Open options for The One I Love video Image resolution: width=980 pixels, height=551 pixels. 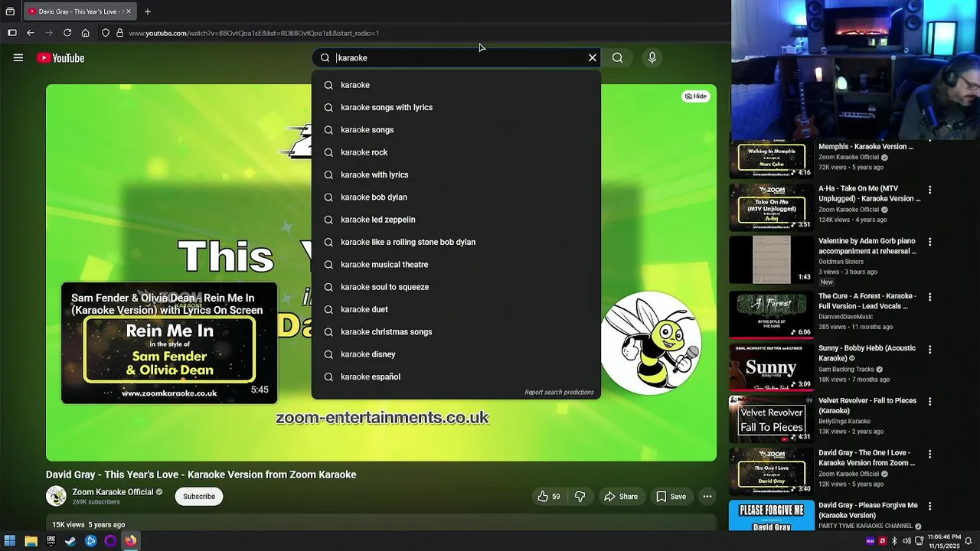click(930, 454)
